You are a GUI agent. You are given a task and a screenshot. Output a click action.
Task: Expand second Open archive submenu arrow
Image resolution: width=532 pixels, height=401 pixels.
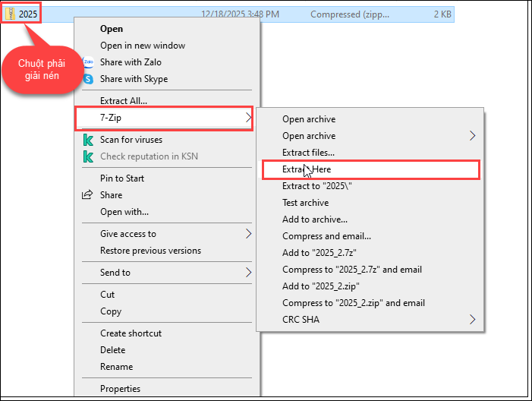click(x=472, y=136)
